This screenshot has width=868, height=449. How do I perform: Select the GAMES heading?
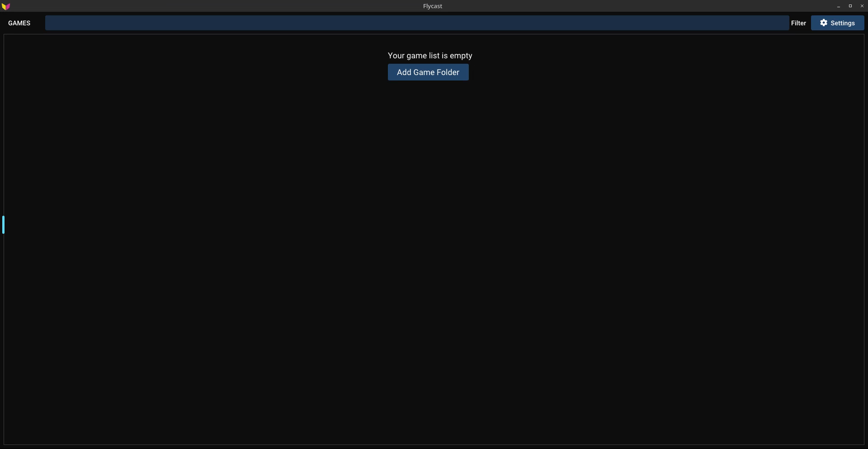[x=19, y=23]
